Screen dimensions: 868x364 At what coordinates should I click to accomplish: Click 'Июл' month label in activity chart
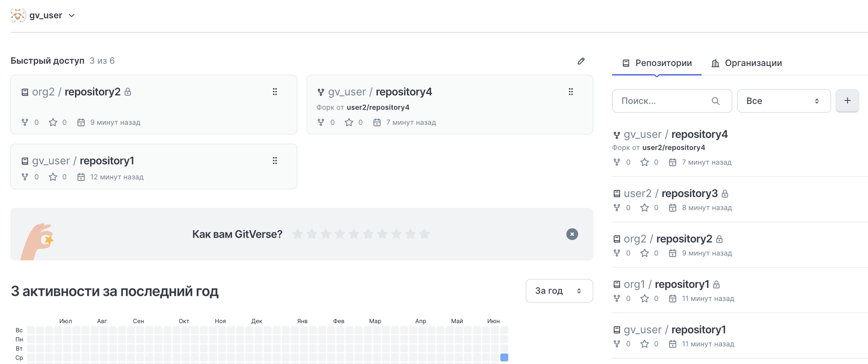[x=65, y=321]
